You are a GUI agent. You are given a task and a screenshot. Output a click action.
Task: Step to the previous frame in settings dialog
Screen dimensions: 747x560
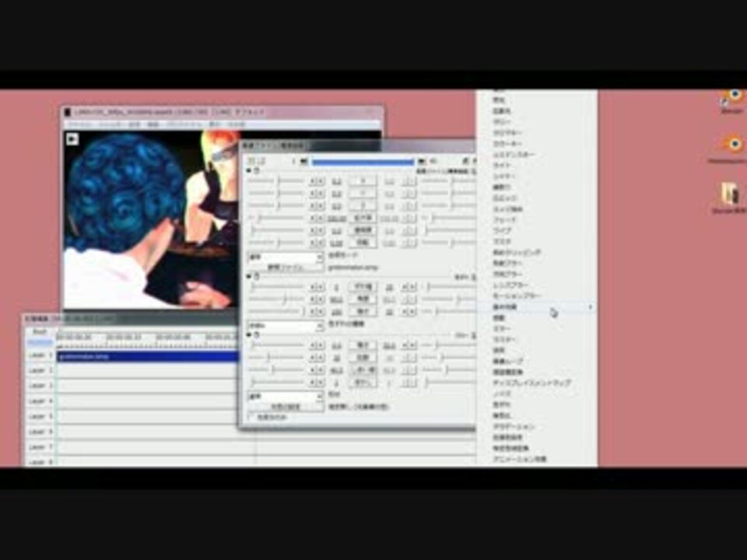click(303, 162)
